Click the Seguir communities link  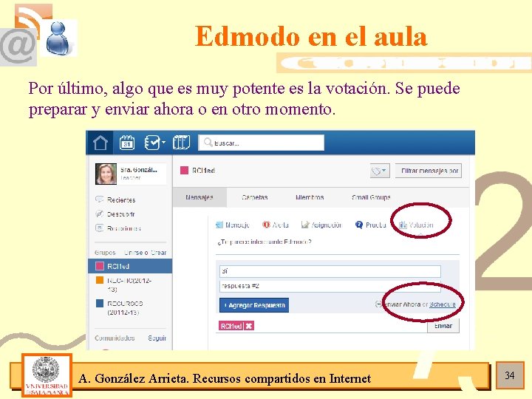tap(157, 338)
